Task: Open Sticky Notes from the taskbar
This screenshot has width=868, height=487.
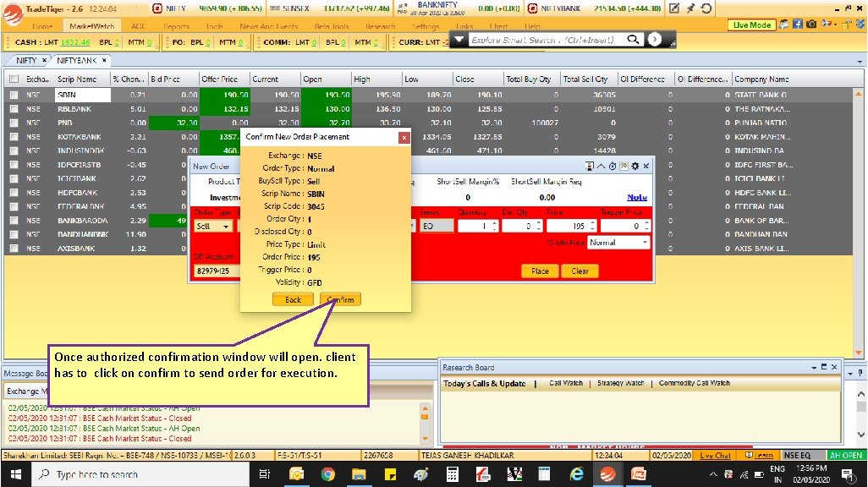Action: tap(390, 474)
